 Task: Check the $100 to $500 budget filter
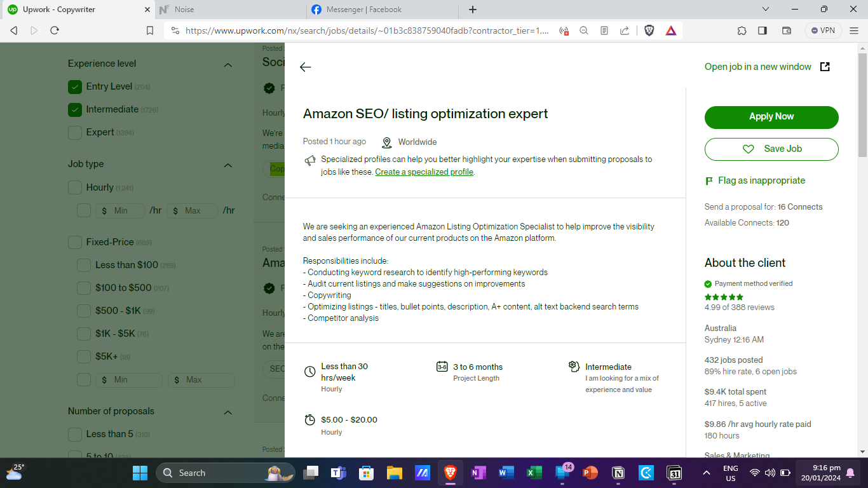coord(84,288)
